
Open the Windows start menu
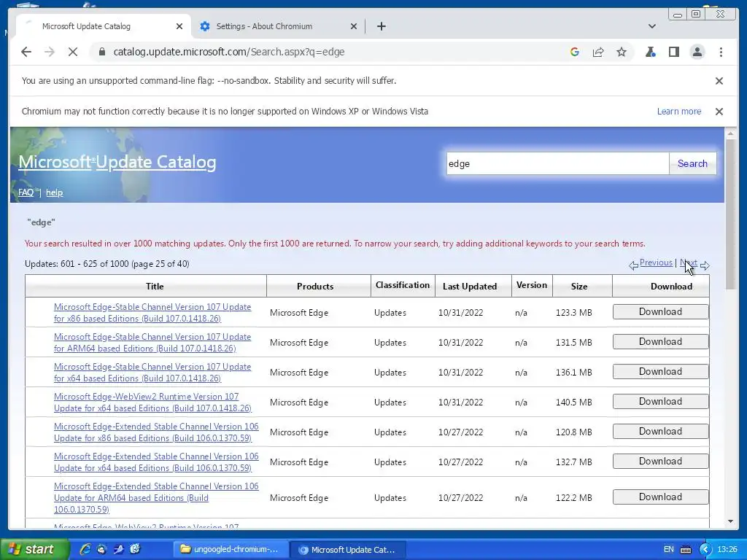click(x=35, y=550)
